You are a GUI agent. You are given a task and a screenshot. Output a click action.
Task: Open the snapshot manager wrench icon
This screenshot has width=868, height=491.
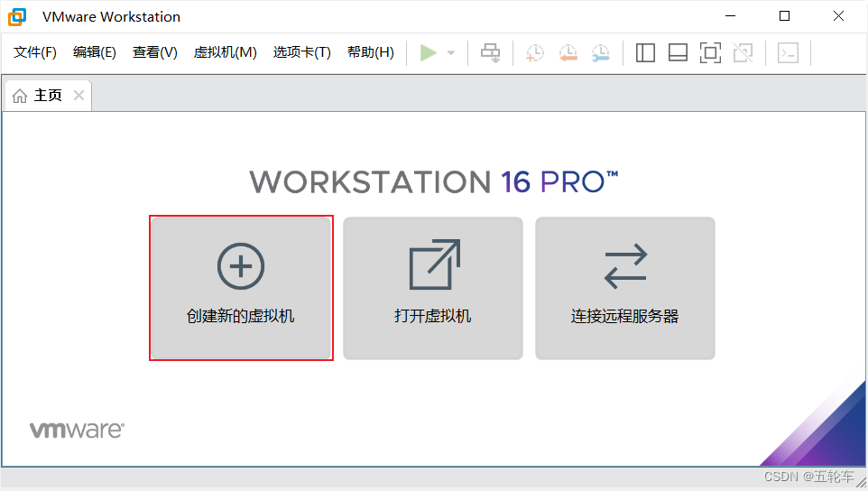tap(601, 53)
